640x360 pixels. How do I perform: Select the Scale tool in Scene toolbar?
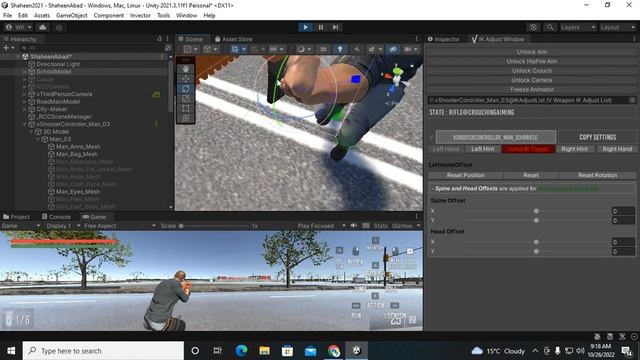(x=186, y=98)
